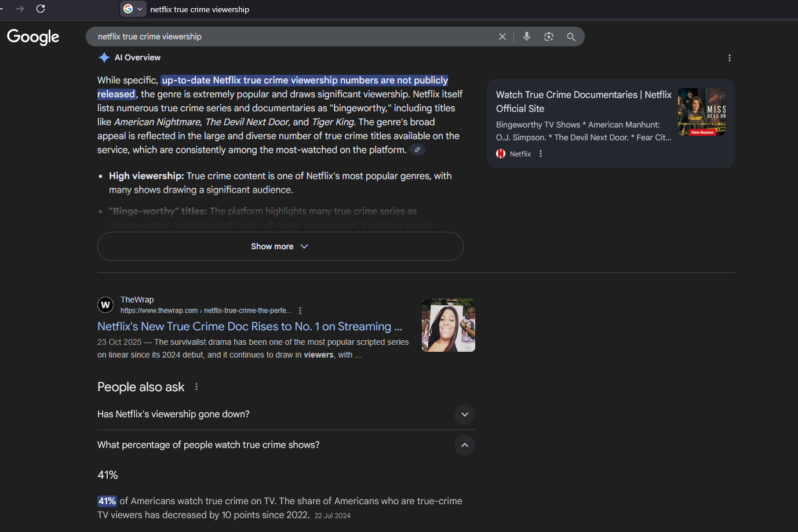Viewport: 798px width, 532px height.
Task: Open TheWrap site name link
Action: pos(137,300)
